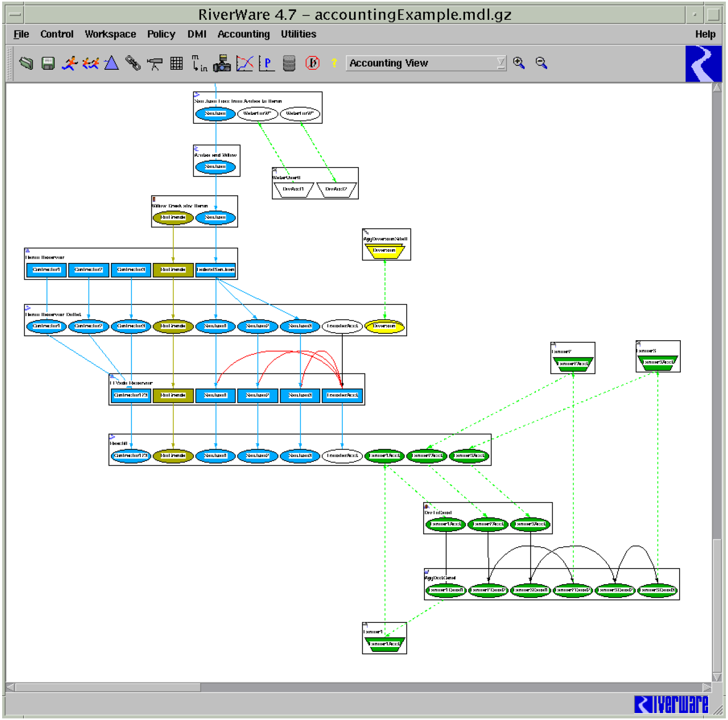
Task: Click the database cylinder stack icon
Action: [x=289, y=63]
